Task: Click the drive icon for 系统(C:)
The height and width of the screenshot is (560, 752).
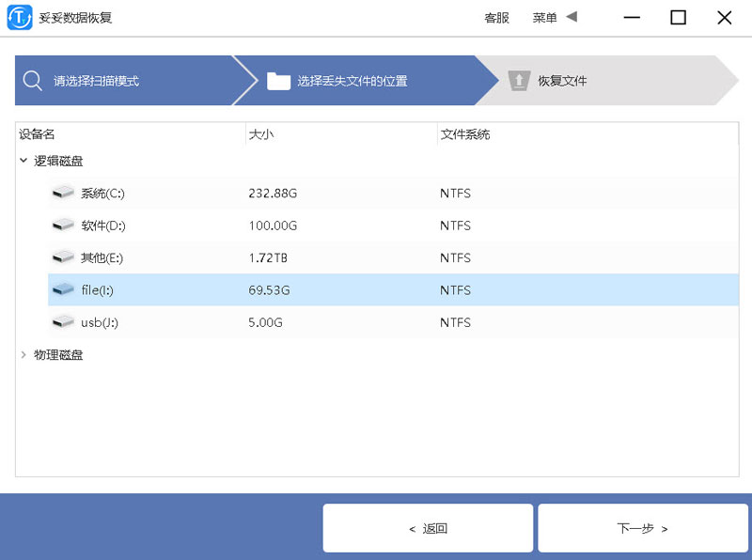Action: pos(63,193)
